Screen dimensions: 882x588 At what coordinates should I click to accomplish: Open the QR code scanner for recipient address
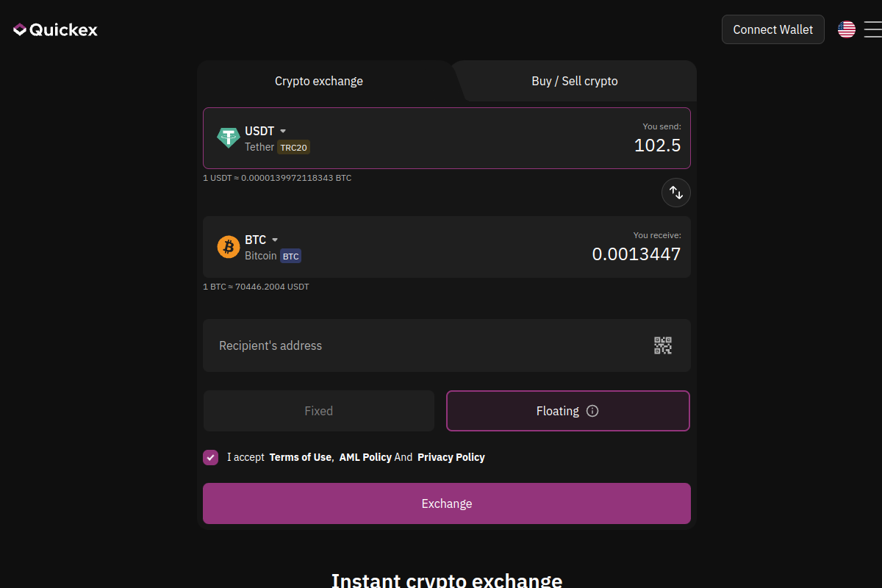click(662, 345)
